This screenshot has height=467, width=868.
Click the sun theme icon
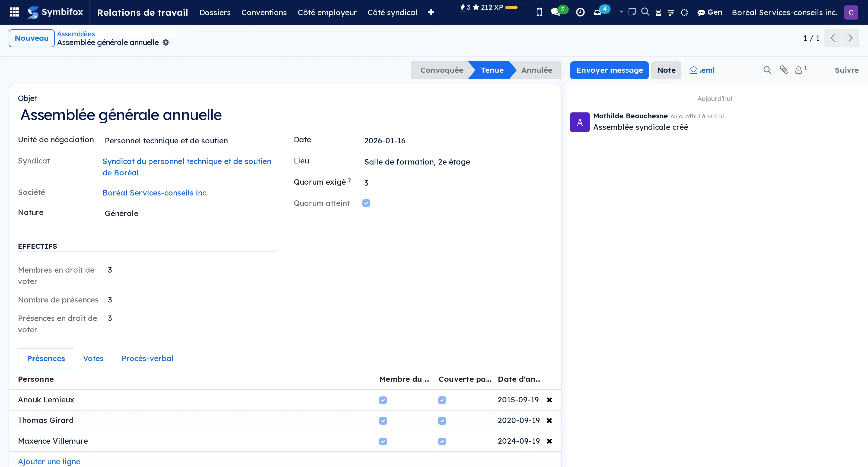pyautogui.click(x=684, y=12)
